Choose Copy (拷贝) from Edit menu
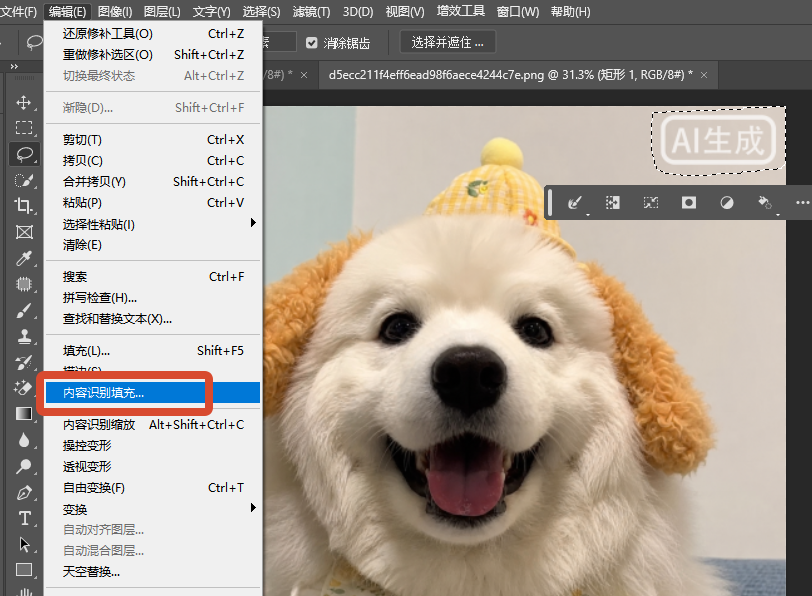 pos(153,161)
